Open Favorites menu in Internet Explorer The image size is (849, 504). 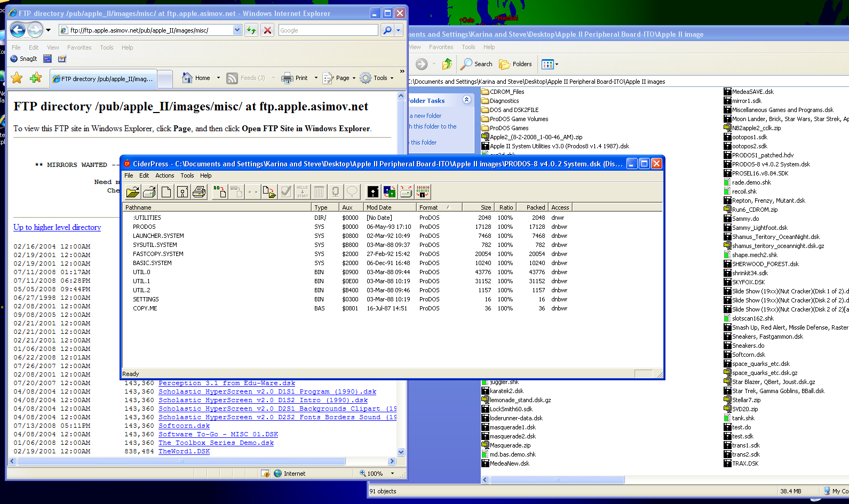click(80, 47)
